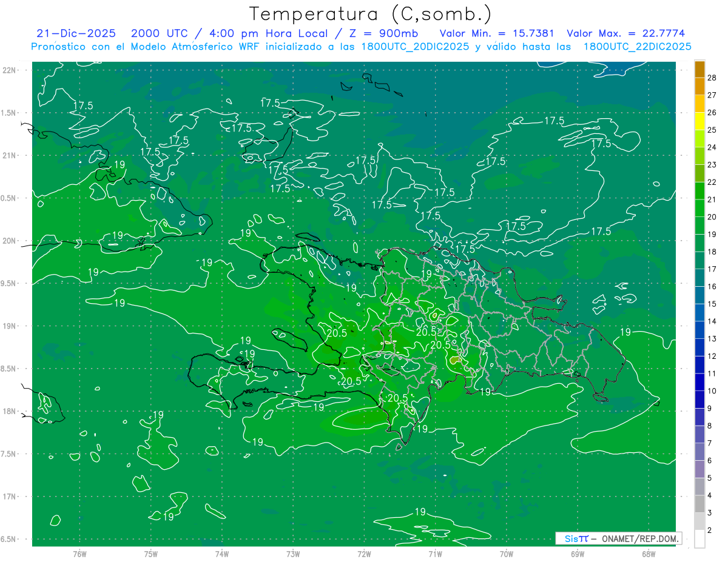Click the 75W longitude axis label
728x562 pixels.
[150, 554]
